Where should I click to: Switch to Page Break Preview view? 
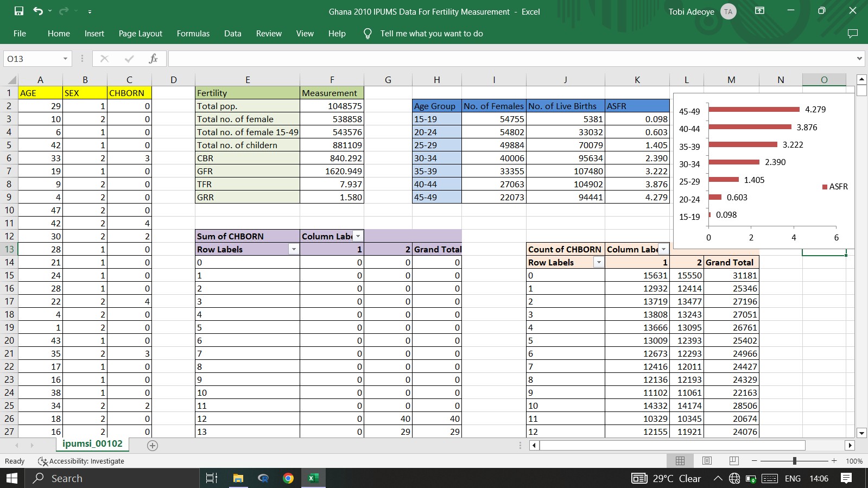[734, 461]
